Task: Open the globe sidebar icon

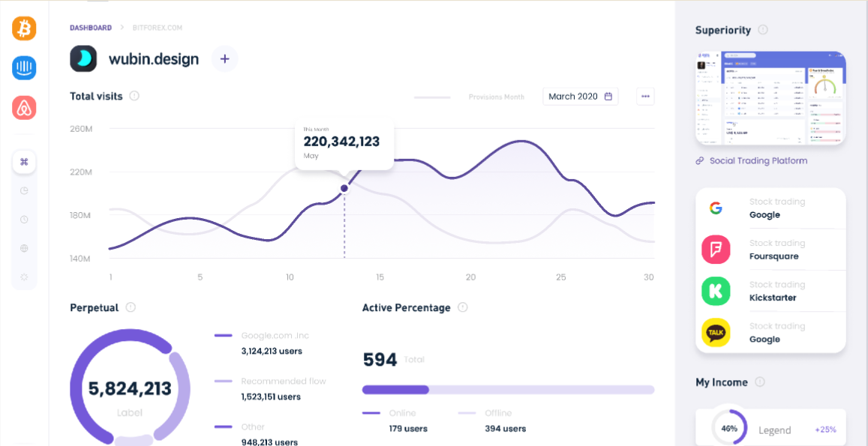Action: coord(24,248)
